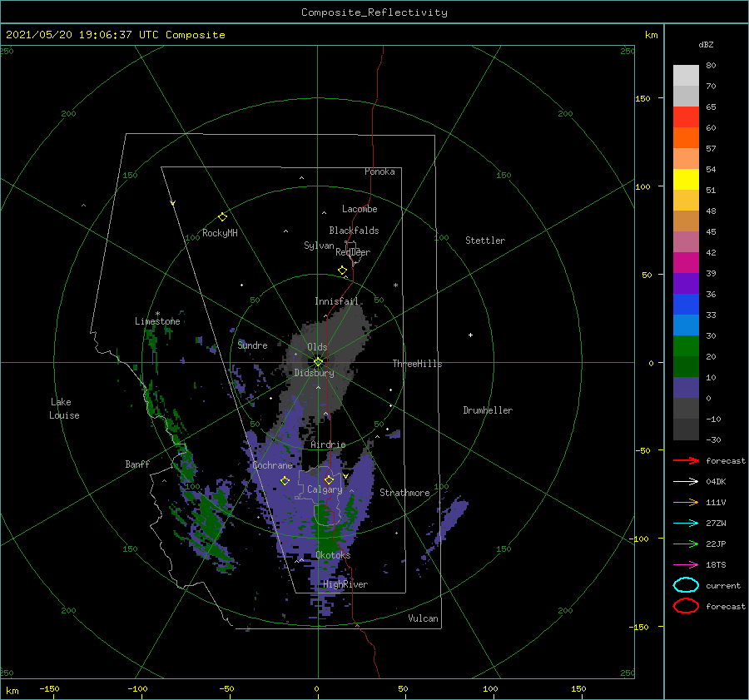Click the Stettler label

point(485,241)
